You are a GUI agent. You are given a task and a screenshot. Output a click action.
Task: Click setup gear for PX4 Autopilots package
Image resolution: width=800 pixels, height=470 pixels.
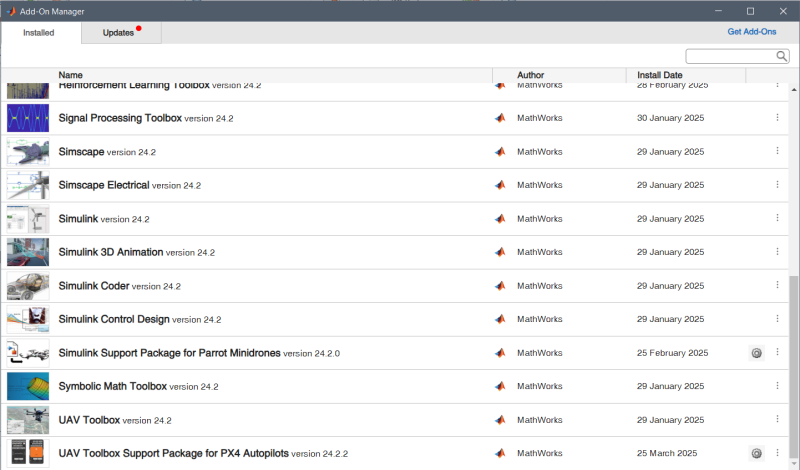point(757,453)
